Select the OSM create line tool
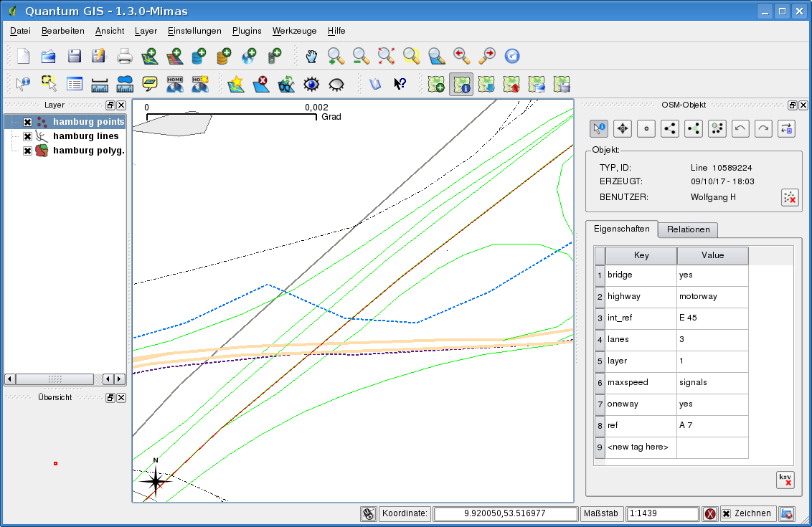 tap(669, 128)
